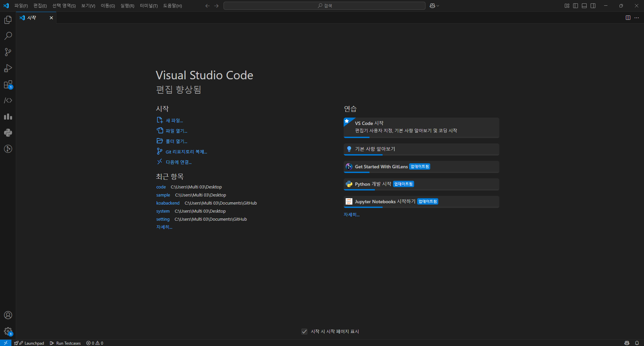Open the 선택 영역(S) menu
This screenshot has height=346, width=644.
click(x=64, y=6)
